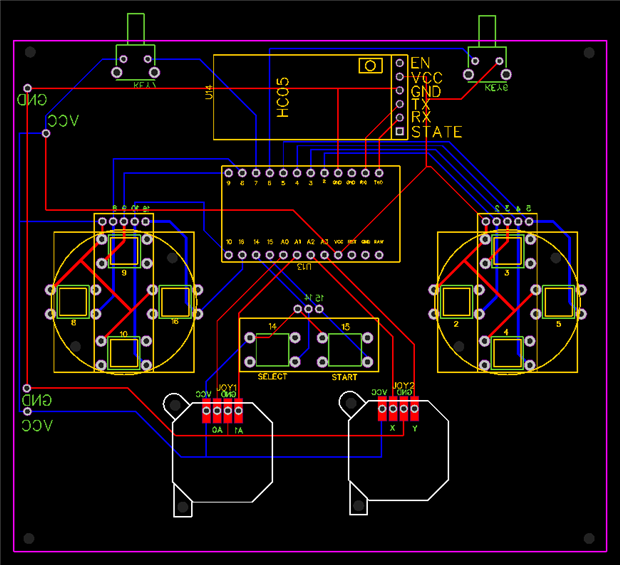Click the middle pad of the 15 14 header

pyautogui.click(x=308, y=308)
